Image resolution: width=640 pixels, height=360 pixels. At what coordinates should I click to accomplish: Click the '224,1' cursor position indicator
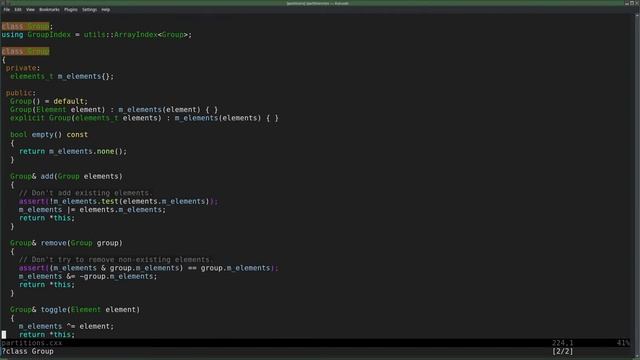pos(563,343)
